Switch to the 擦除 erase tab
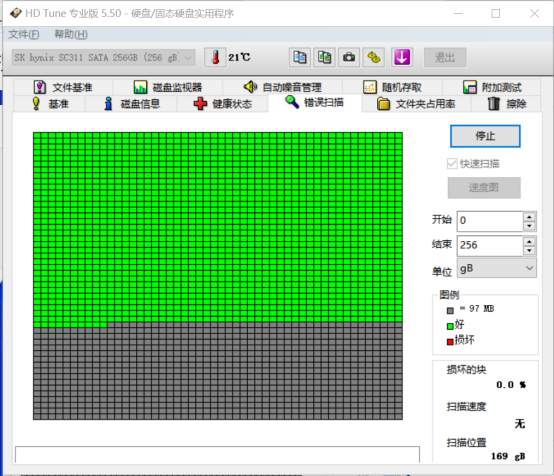The width and height of the screenshot is (554, 476). click(x=507, y=104)
